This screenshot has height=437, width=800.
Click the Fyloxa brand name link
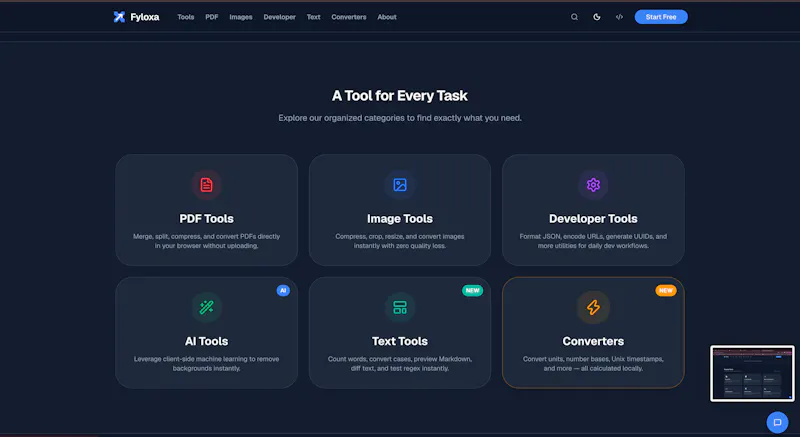pos(145,17)
